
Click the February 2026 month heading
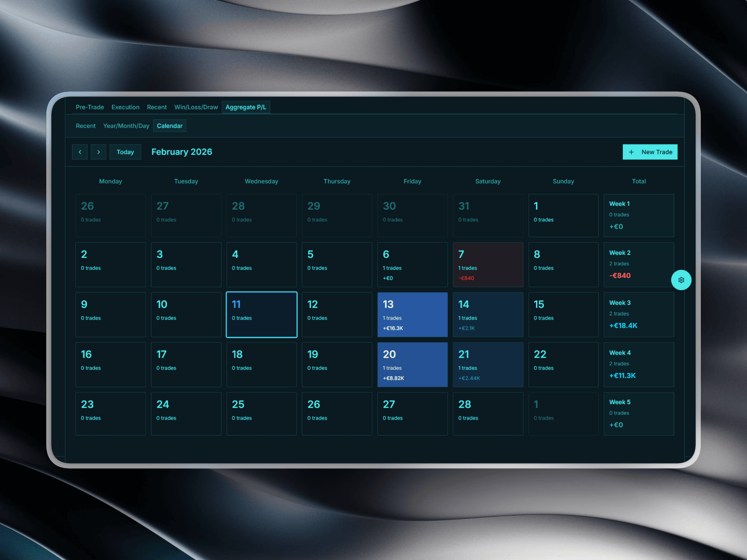pyautogui.click(x=181, y=152)
